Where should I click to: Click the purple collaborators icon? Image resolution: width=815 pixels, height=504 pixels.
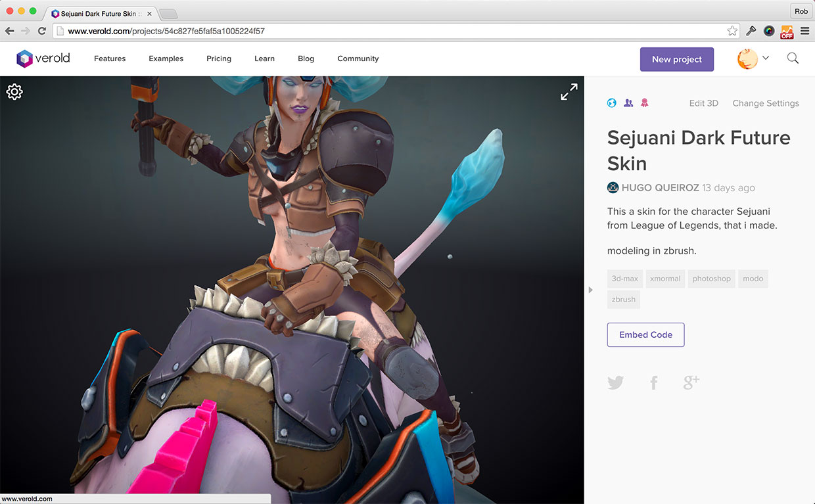[628, 103]
